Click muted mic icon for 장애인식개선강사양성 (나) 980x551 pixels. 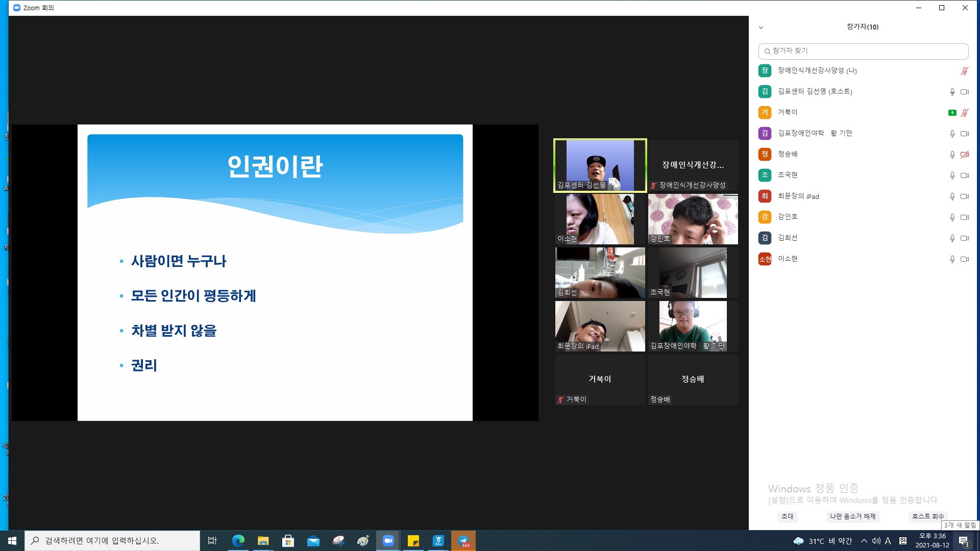(x=965, y=71)
